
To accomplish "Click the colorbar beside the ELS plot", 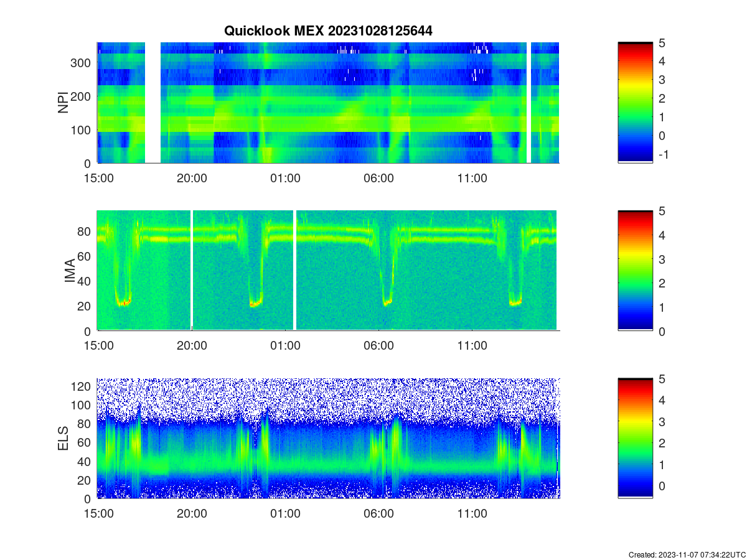I will 636,438.
